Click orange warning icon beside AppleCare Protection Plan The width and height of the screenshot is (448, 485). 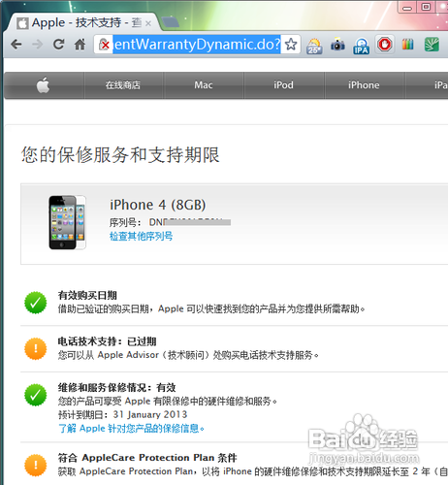pos(36,466)
